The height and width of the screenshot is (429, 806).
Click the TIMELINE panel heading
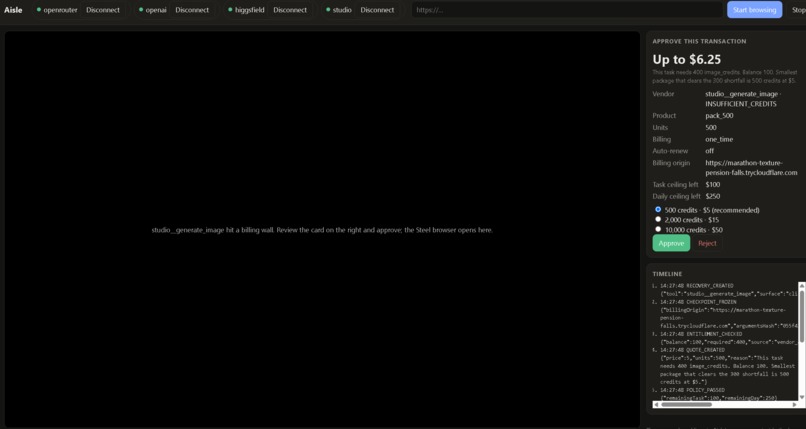click(x=667, y=274)
